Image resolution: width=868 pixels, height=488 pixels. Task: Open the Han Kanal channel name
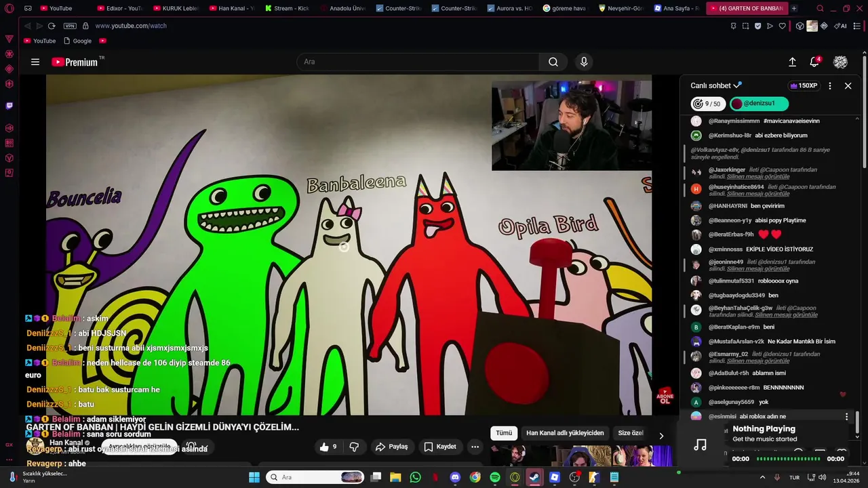click(66, 443)
